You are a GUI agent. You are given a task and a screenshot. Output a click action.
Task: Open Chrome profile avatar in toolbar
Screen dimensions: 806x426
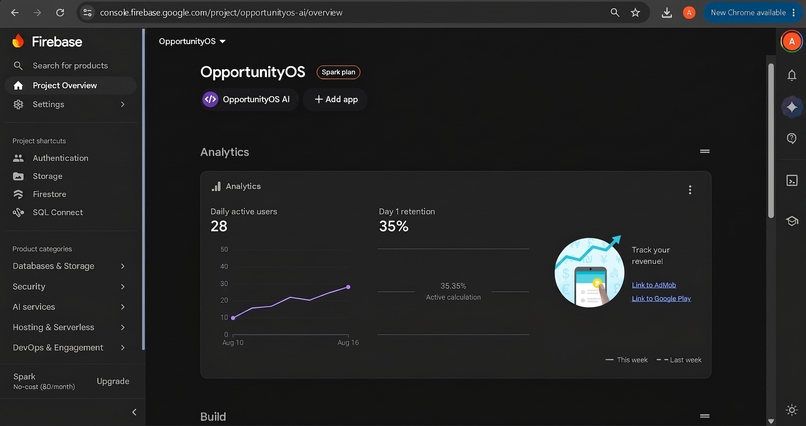tap(689, 12)
